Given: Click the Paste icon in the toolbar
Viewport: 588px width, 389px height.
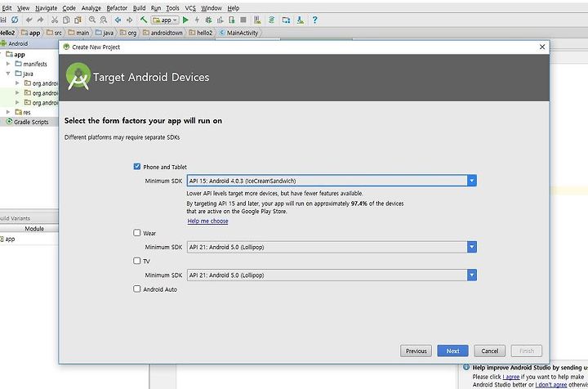Looking at the screenshot, I should pos(78,20).
